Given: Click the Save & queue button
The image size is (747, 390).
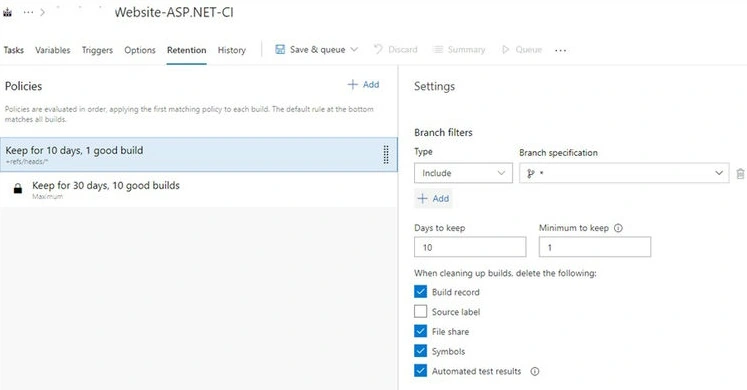Looking at the screenshot, I should point(317,50).
